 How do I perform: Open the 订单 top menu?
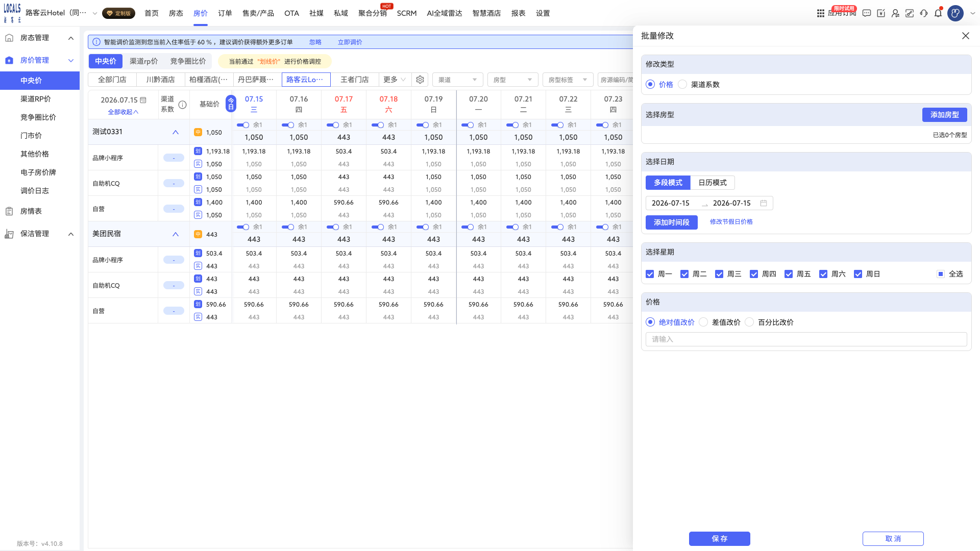click(x=225, y=13)
